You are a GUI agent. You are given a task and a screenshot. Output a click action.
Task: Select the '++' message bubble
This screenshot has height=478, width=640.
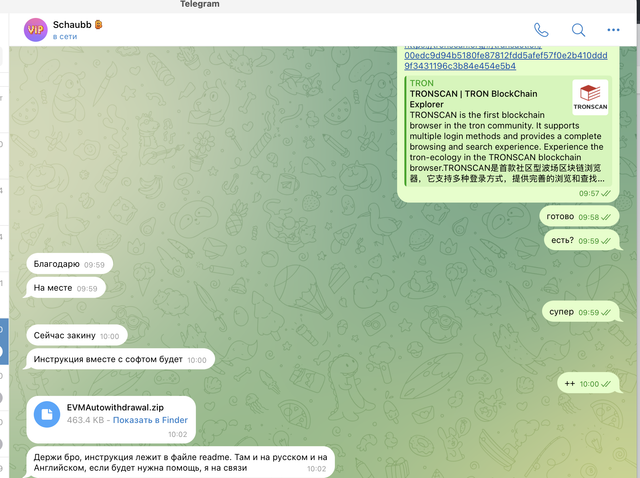pos(588,383)
